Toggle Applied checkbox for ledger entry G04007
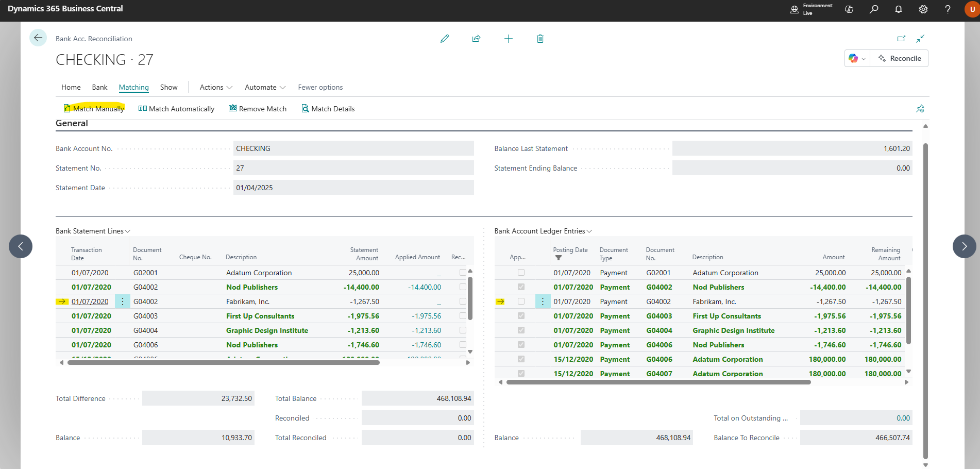This screenshot has height=469, width=980. pyautogui.click(x=521, y=374)
